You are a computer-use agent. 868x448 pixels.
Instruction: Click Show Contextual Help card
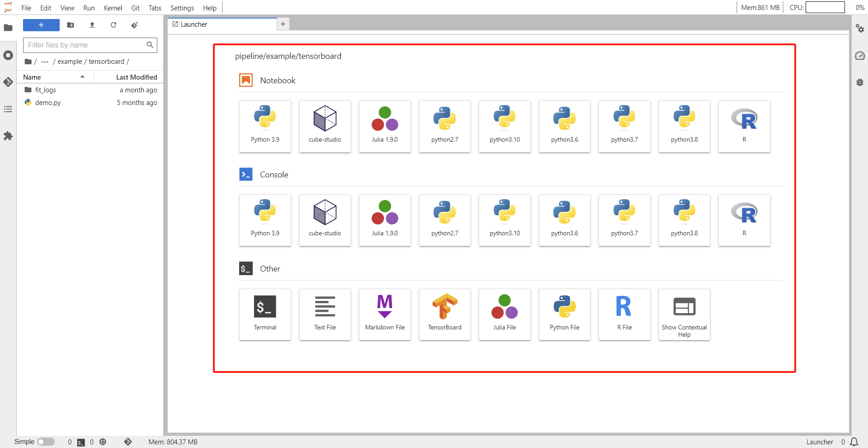pyautogui.click(x=684, y=315)
